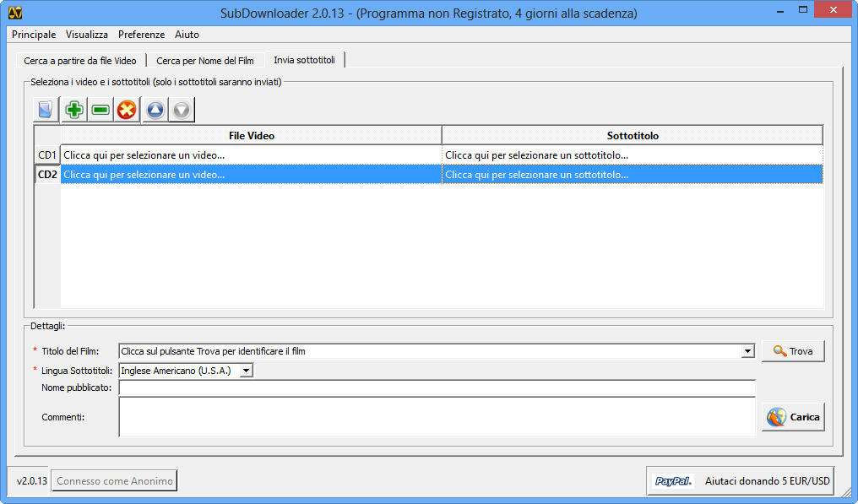Image resolution: width=858 pixels, height=504 pixels.
Task: Add a CD row with green plus
Action: tap(73, 110)
